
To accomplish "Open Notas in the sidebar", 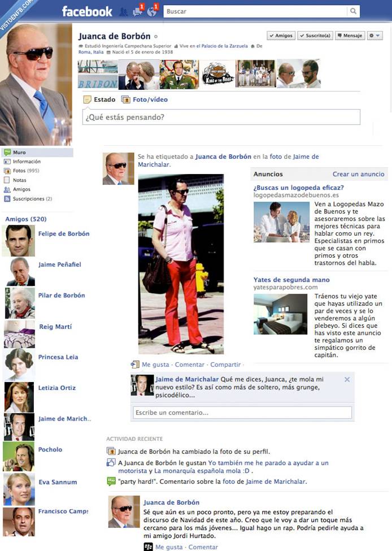I will point(19,180).
